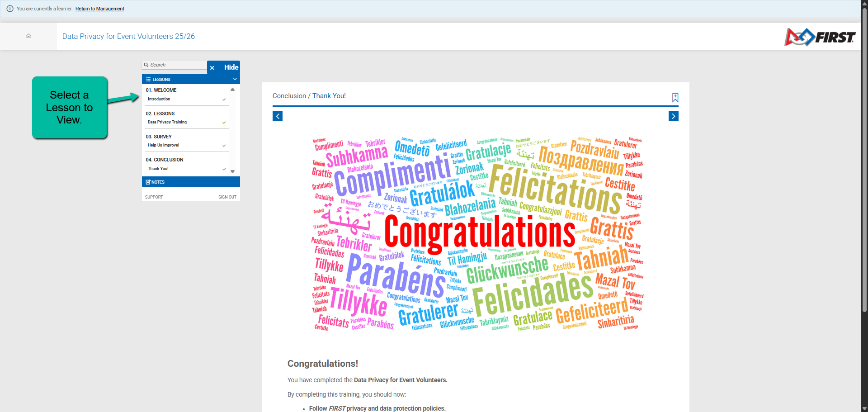The image size is (868, 412).
Task: Open the Thank You! lesson
Action: click(x=158, y=169)
